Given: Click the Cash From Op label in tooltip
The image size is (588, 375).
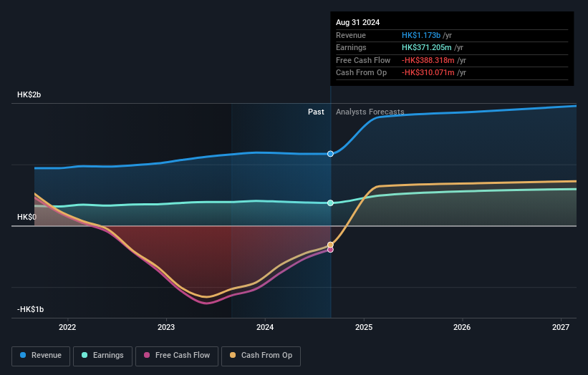Looking at the screenshot, I should pyautogui.click(x=361, y=73).
